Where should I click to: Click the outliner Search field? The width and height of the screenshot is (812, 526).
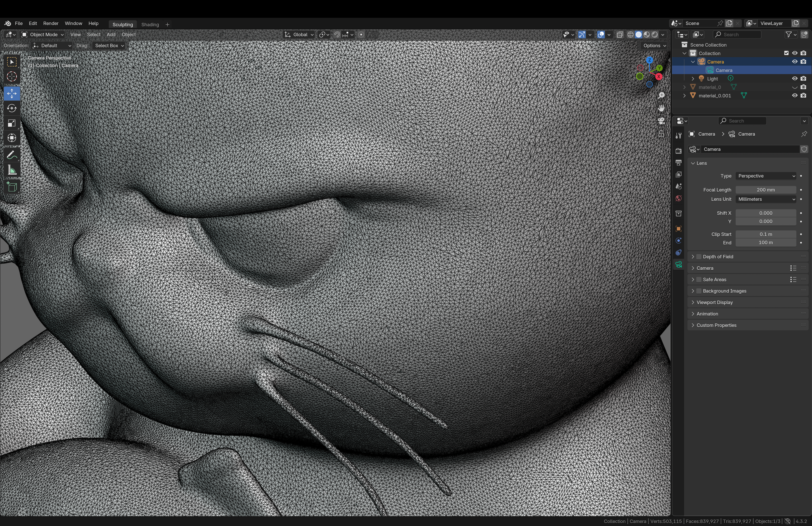click(737, 35)
